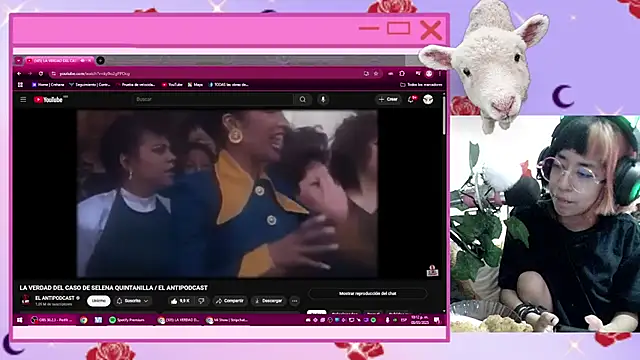Click Mostrar reproducción del chat button
The image size is (640, 360).
tap(368, 293)
